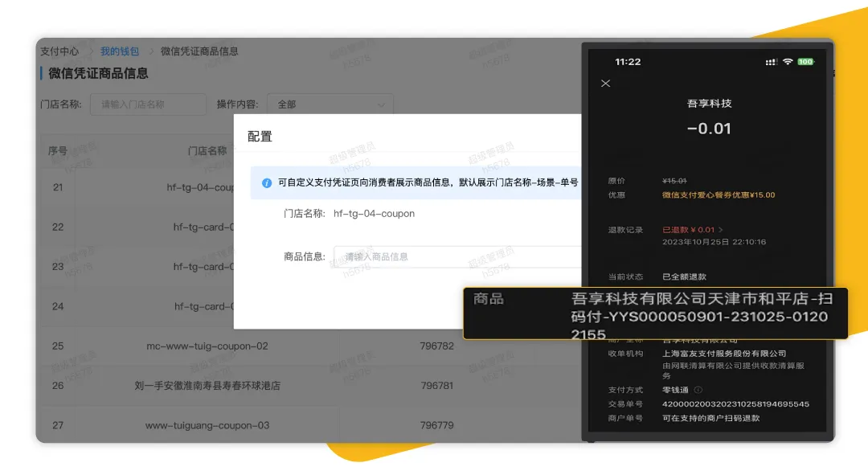Tap the 11:22 clock on phone
The width and height of the screenshot is (868, 475).
(x=628, y=62)
